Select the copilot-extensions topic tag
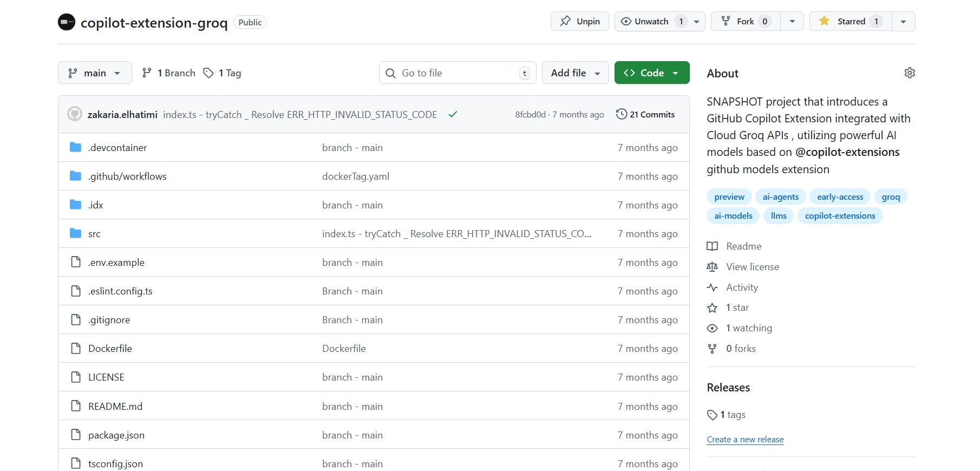980x471 pixels. pyautogui.click(x=840, y=215)
